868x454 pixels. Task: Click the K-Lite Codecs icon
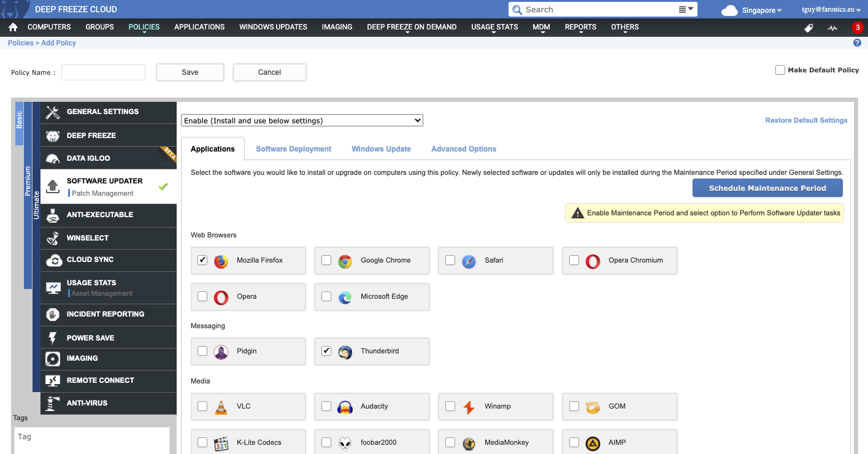[221, 443]
